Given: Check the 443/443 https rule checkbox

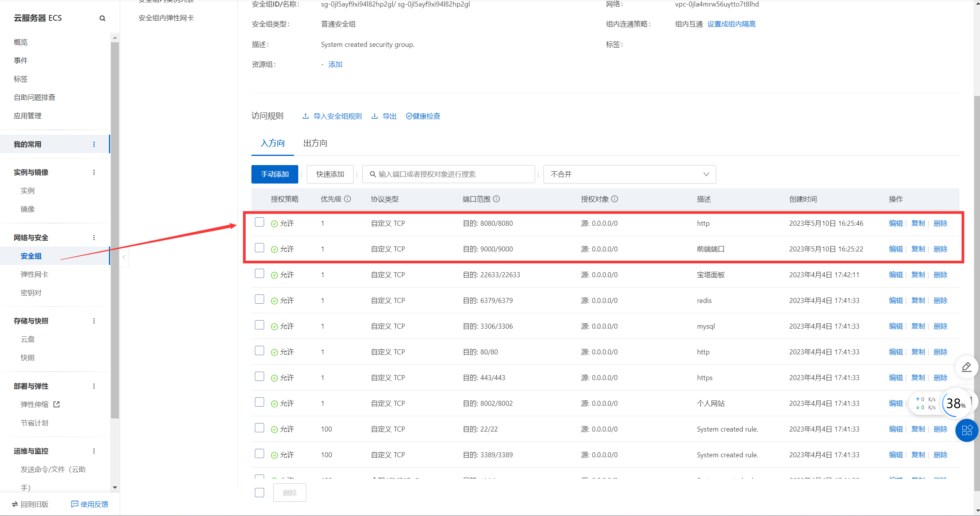Looking at the screenshot, I should click(x=259, y=377).
